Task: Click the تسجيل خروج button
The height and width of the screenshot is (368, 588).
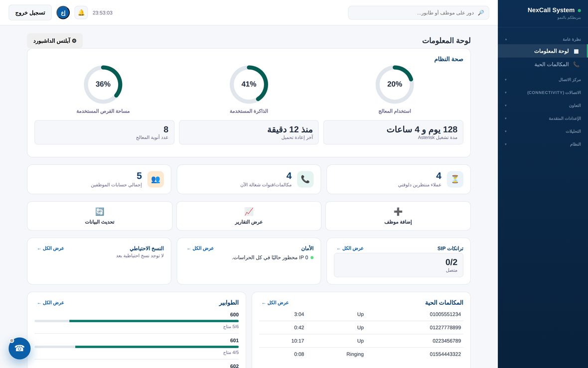Action: click(30, 13)
